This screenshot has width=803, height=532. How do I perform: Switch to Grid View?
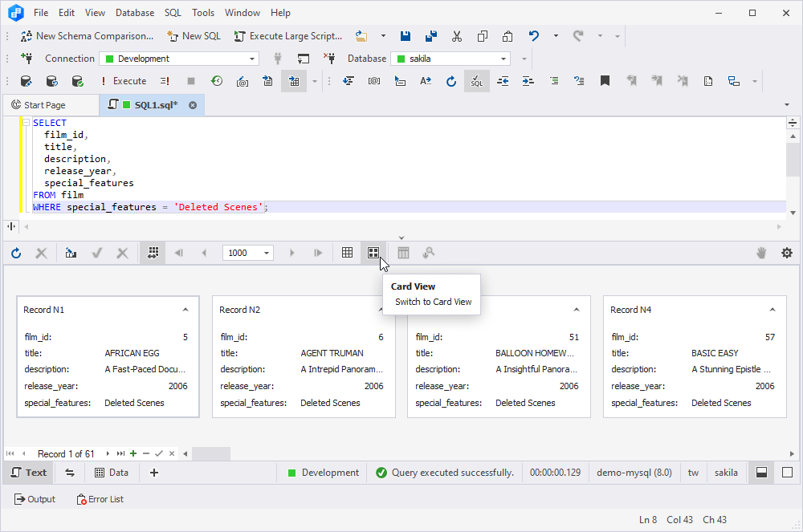(347, 253)
